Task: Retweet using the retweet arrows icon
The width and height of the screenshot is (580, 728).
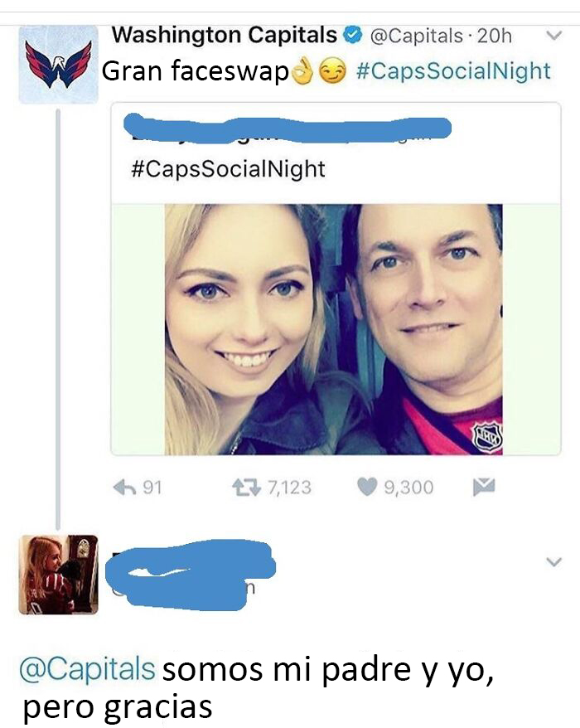Action: [x=246, y=487]
